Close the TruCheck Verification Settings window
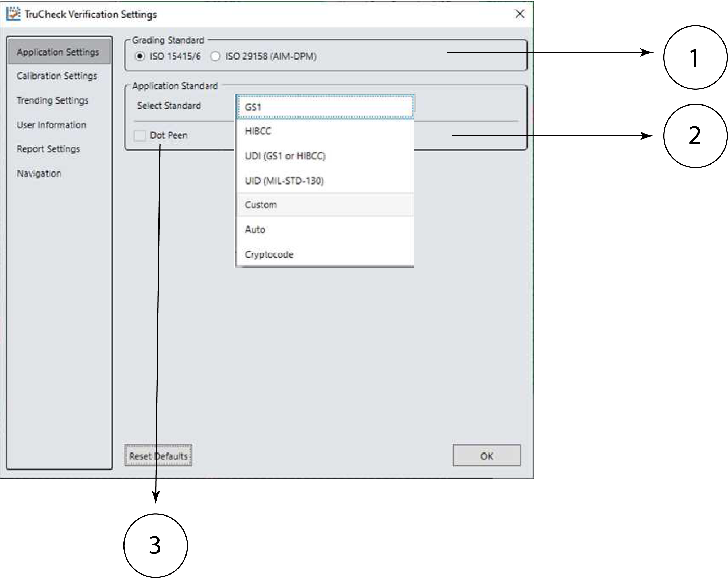 pyautogui.click(x=520, y=14)
